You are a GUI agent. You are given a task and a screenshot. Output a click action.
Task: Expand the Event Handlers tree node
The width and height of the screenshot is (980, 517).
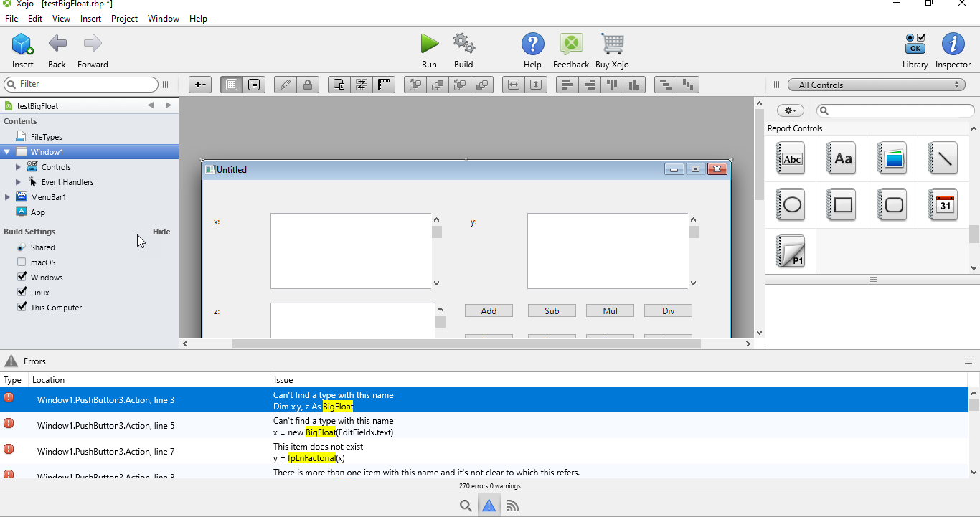click(19, 182)
